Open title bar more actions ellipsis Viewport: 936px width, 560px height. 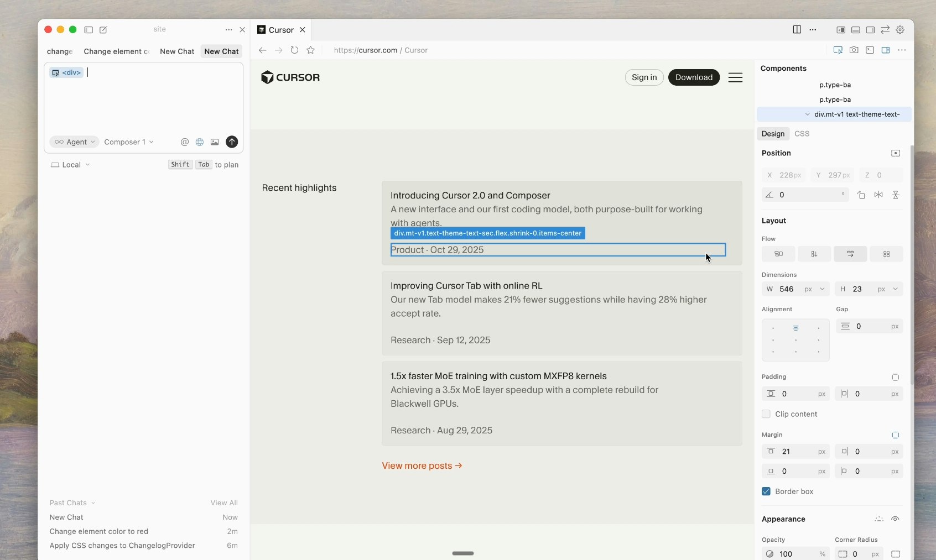(x=813, y=30)
